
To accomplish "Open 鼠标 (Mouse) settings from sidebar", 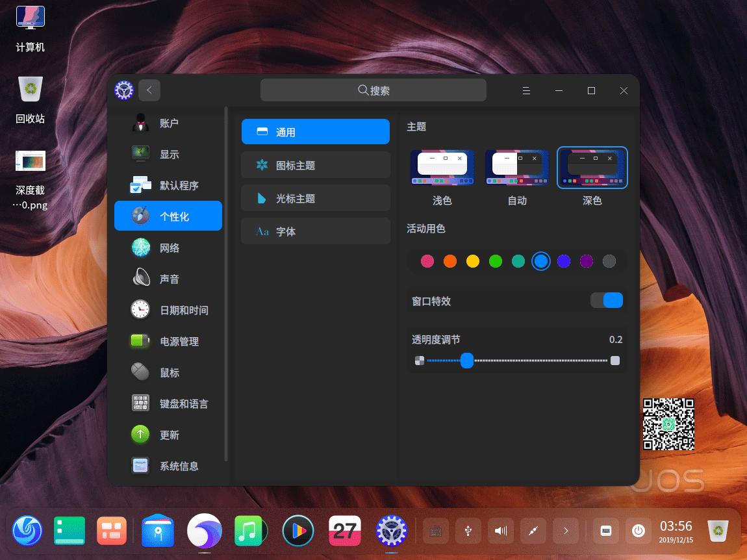I will pos(168,372).
